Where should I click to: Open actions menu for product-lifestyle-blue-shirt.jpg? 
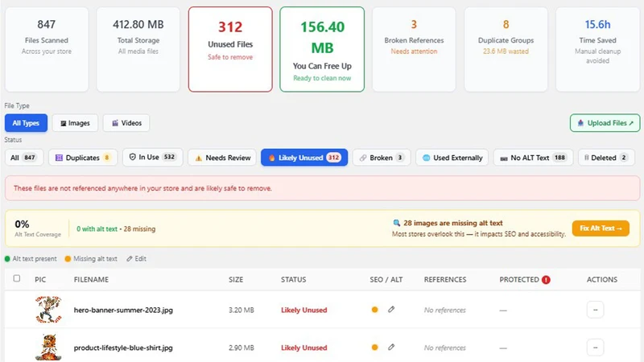point(595,348)
